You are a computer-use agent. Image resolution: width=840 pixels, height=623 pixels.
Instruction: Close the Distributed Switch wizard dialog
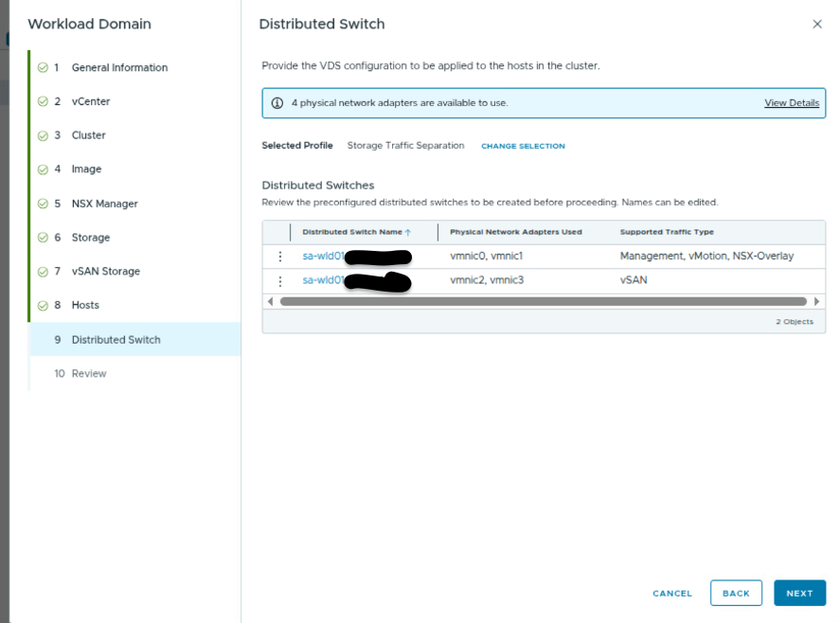coord(817,25)
